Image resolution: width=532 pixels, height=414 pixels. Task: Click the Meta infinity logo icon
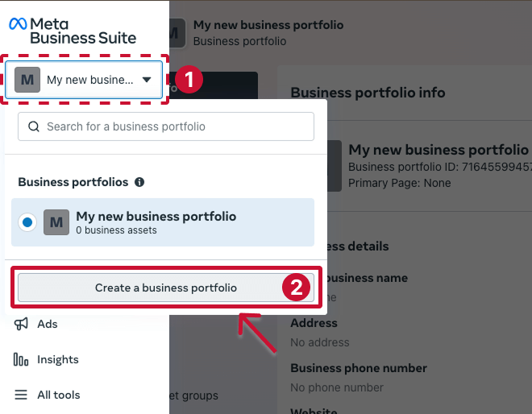[x=18, y=24]
